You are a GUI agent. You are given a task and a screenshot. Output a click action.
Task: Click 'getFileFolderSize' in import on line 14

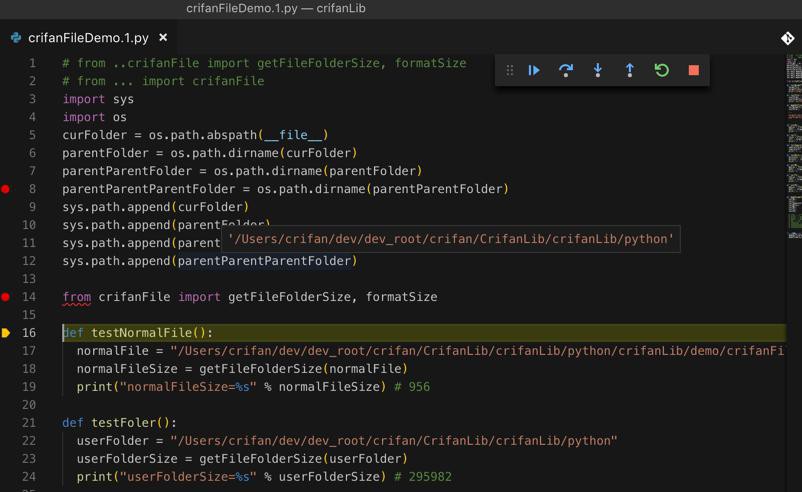coord(289,297)
